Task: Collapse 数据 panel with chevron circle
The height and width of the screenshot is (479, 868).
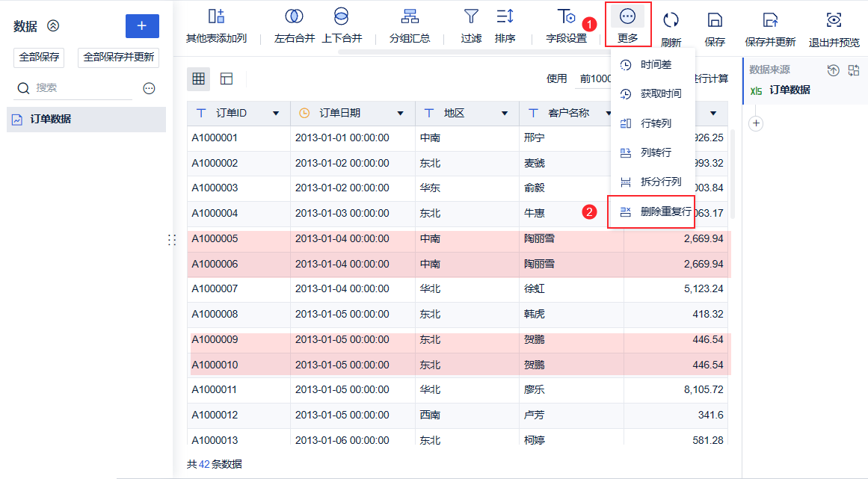Action: [53, 25]
